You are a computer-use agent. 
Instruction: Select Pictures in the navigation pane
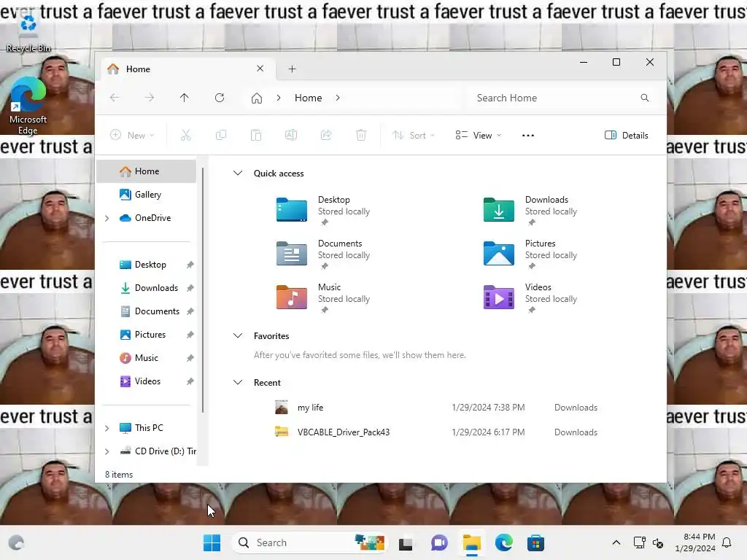(x=146, y=335)
